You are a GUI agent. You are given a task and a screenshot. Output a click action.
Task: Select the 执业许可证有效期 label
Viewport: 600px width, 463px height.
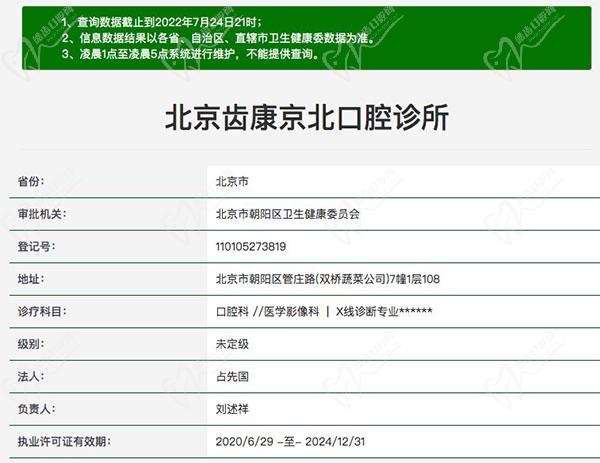point(64,442)
